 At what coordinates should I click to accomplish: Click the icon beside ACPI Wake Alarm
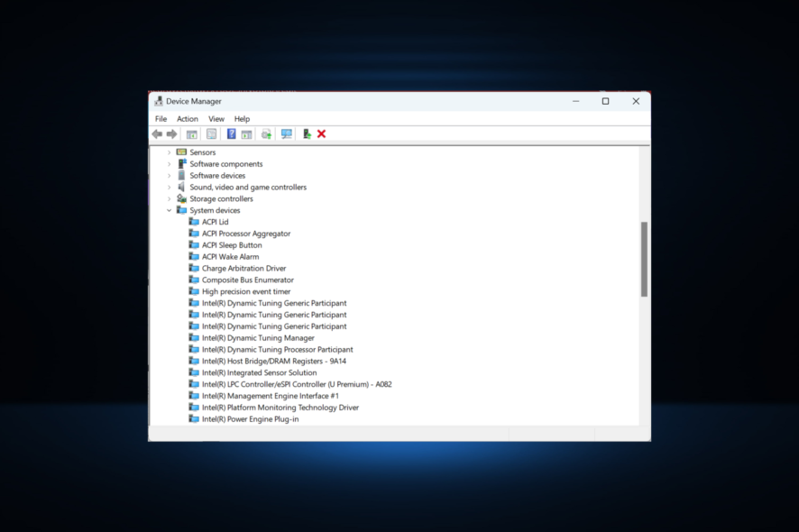(194, 256)
